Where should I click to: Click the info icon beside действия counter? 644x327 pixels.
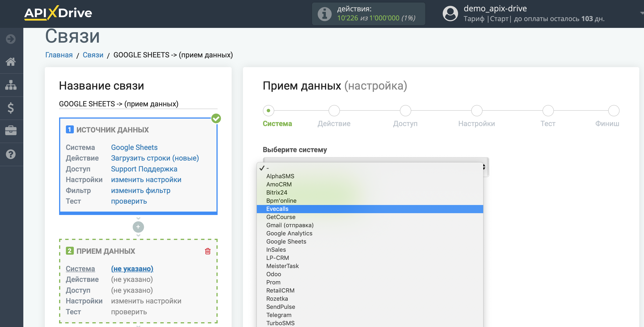(324, 14)
